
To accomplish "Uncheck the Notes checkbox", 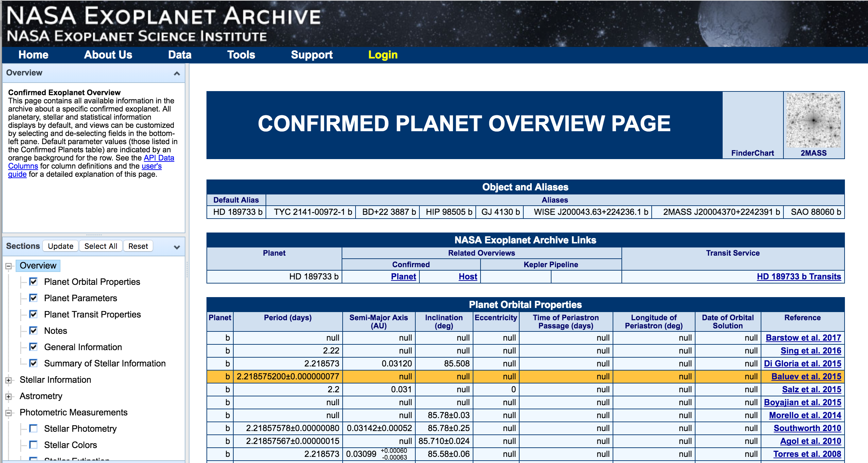I will coord(33,330).
